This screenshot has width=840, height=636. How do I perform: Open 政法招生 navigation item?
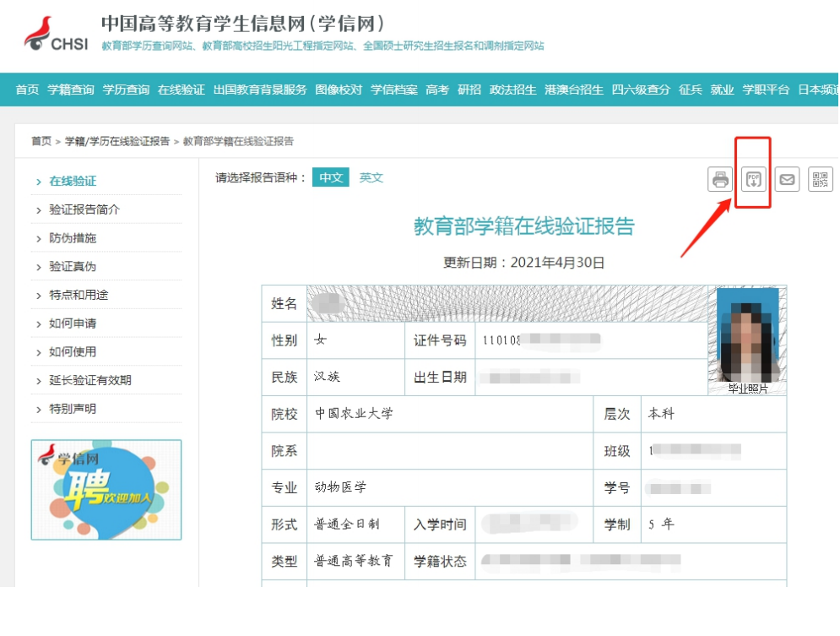(512, 90)
